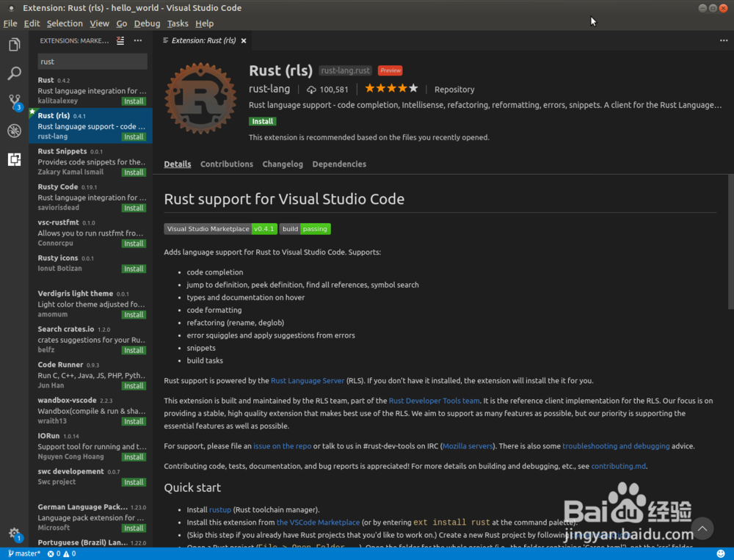This screenshot has width=734, height=560.
Task: Open the Repository link
Action: [x=454, y=90]
